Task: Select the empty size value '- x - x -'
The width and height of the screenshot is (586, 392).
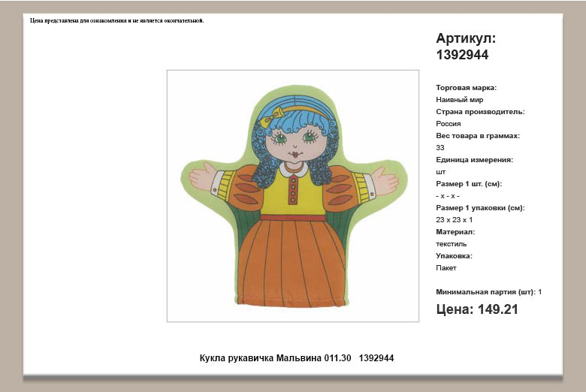Action: (448, 196)
